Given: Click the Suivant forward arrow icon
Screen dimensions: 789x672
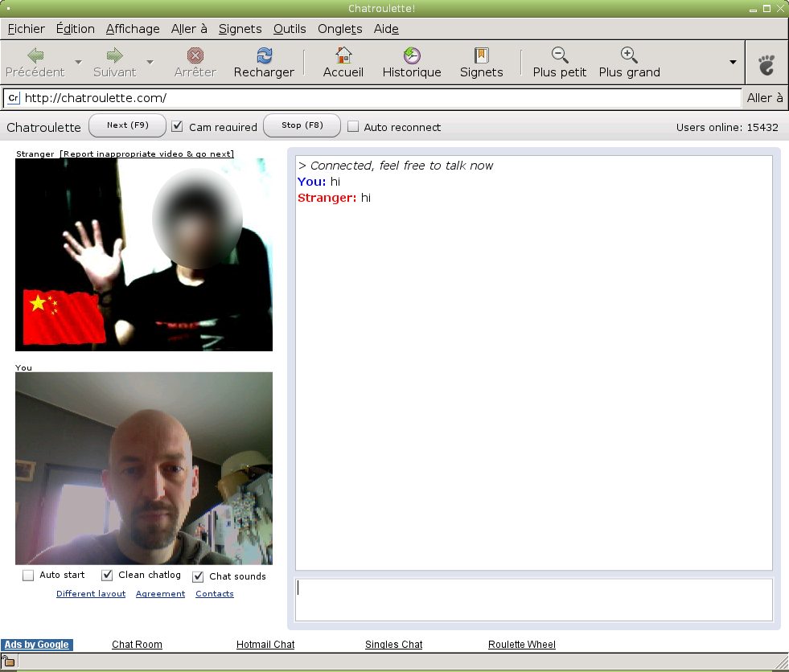Looking at the screenshot, I should (115, 55).
